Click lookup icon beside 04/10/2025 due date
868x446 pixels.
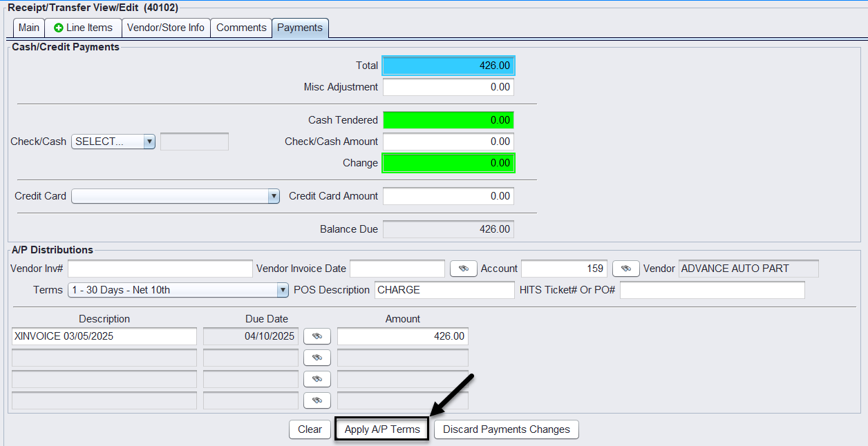[x=317, y=336]
